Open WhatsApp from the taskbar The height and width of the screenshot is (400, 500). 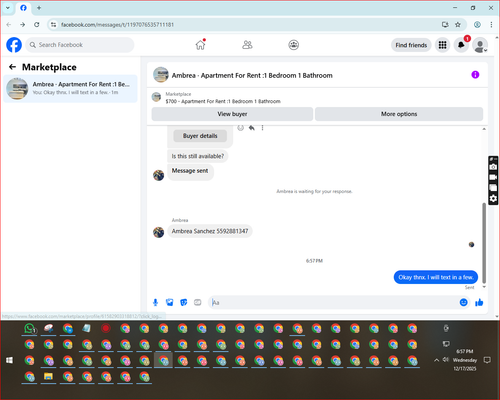(30, 329)
